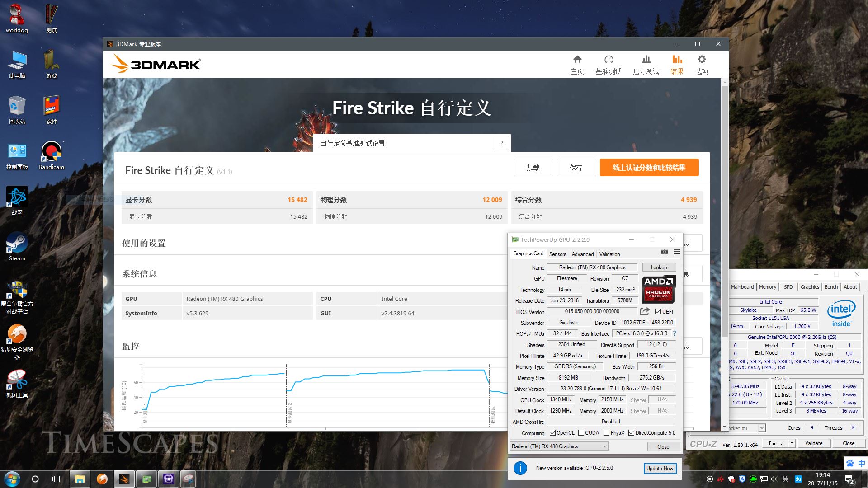Image resolution: width=868 pixels, height=488 pixels.
Task: Click the 加载 (Load) button
Action: click(533, 168)
